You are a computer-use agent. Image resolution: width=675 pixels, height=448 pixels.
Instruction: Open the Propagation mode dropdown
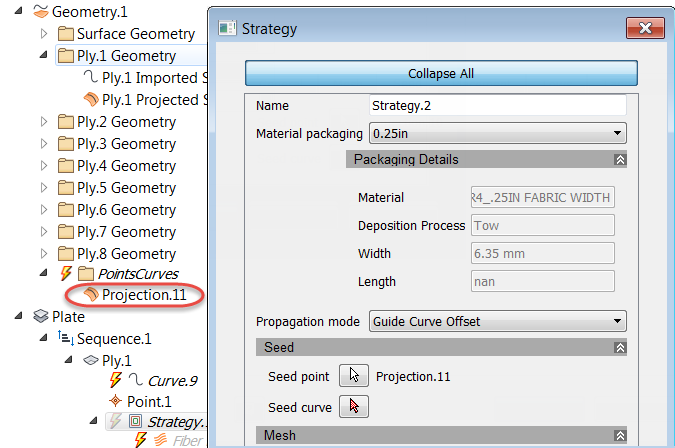click(x=497, y=322)
